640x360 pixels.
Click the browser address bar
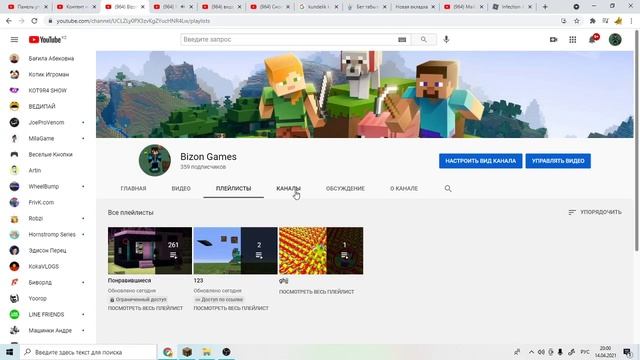click(302, 21)
